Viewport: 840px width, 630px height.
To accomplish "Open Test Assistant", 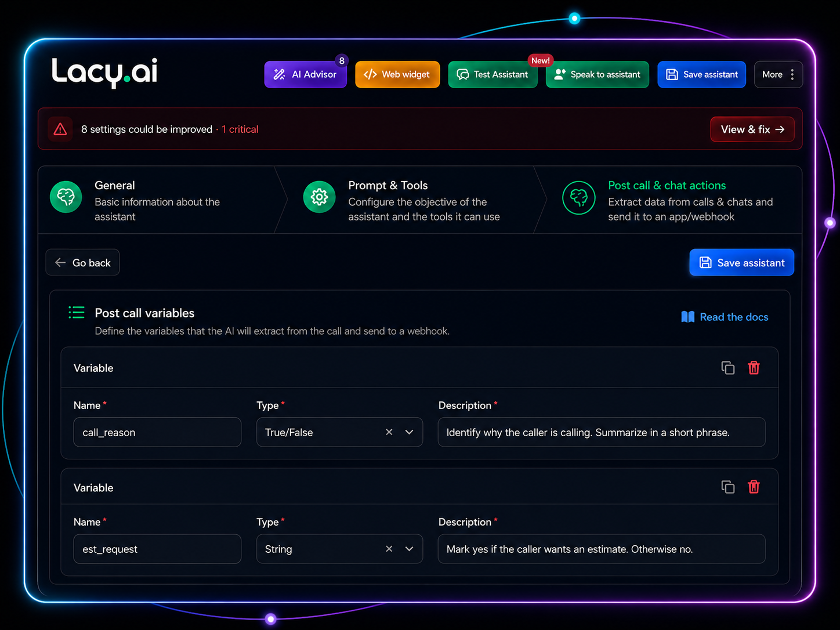I will tap(493, 74).
